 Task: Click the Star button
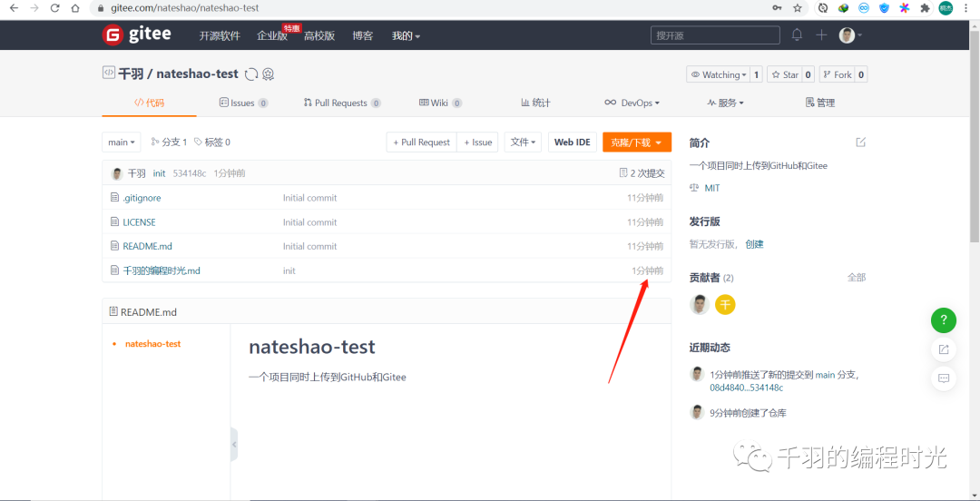(784, 74)
